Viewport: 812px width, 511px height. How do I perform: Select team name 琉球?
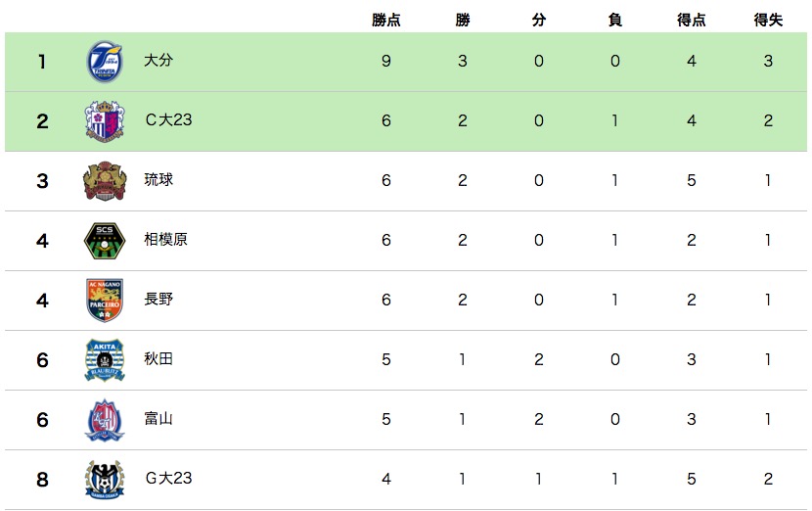[x=158, y=180]
